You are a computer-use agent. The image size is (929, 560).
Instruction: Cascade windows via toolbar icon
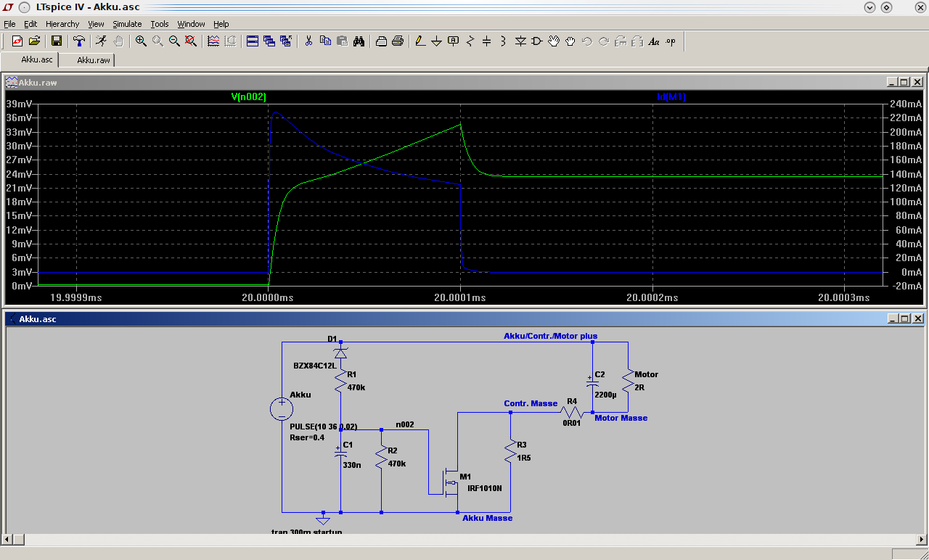269,41
